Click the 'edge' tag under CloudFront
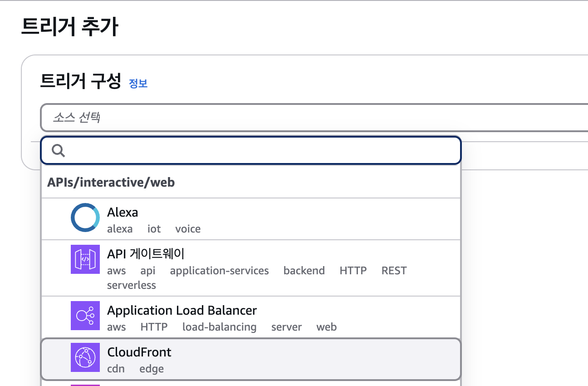The width and height of the screenshot is (588, 386). 152,369
